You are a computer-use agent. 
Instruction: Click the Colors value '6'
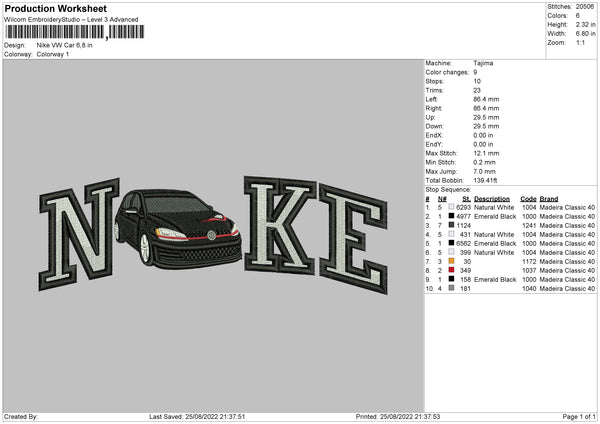click(x=577, y=16)
